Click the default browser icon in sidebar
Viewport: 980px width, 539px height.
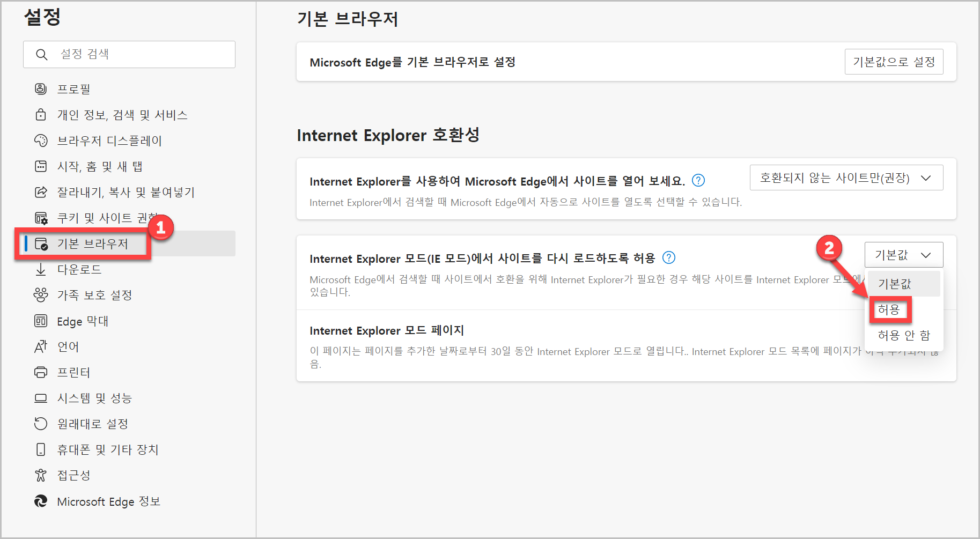click(x=41, y=244)
